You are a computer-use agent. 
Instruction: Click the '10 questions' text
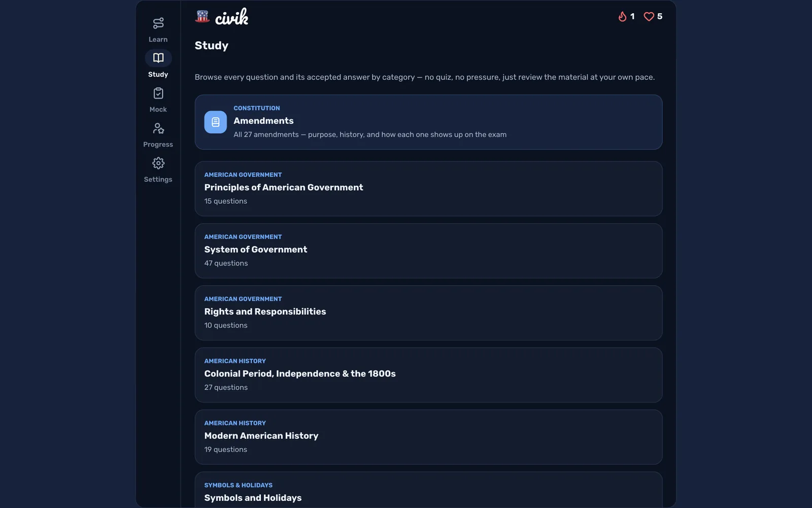226,325
